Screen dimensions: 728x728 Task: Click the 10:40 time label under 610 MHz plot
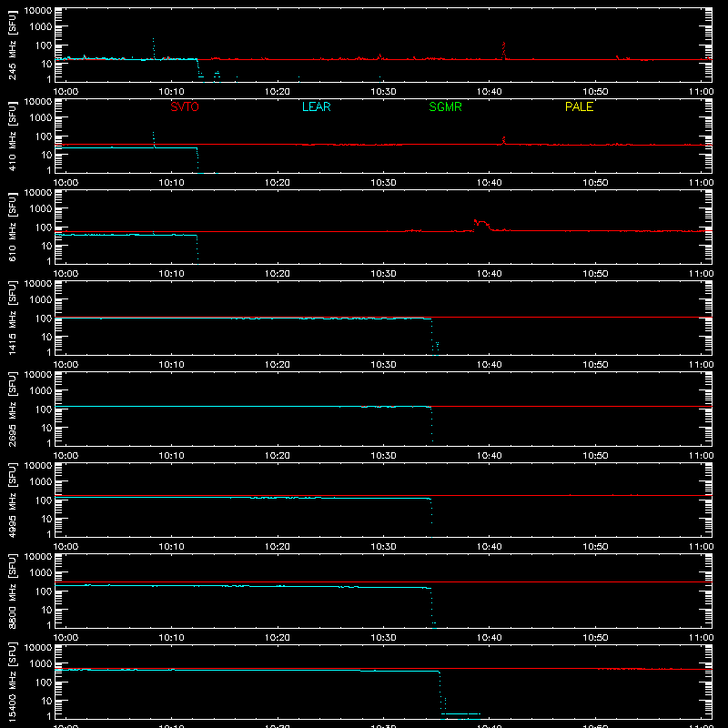tap(490, 274)
